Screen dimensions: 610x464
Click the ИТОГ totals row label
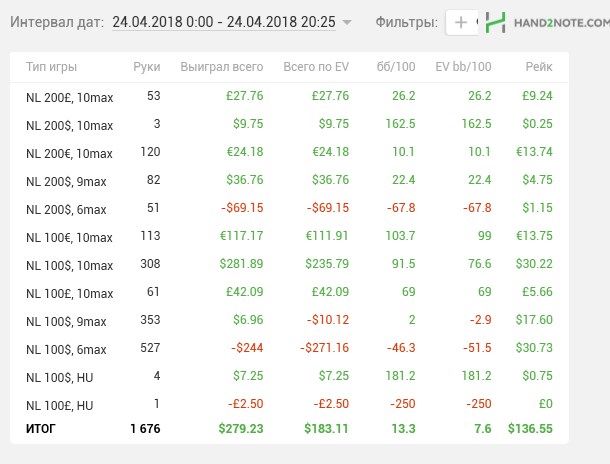point(44,428)
